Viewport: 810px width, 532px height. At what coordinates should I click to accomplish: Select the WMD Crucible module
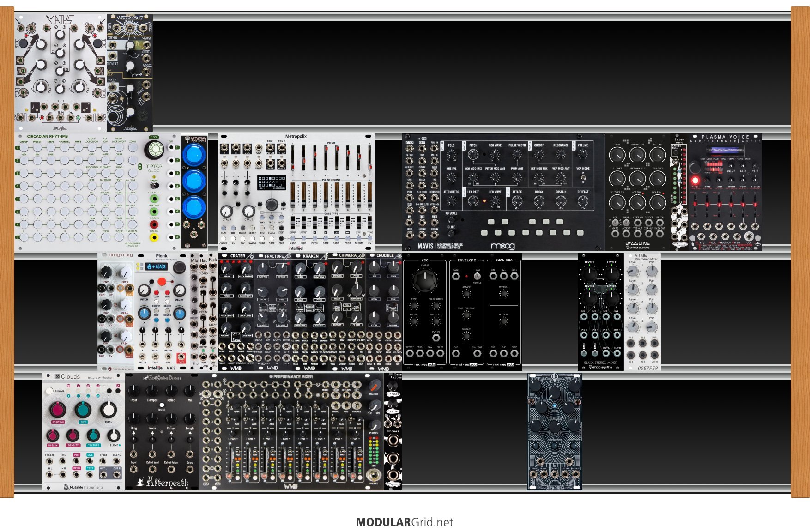(x=384, y=312)
